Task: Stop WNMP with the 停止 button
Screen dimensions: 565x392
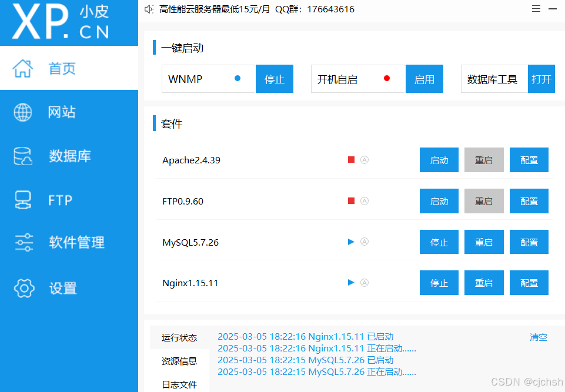Action: tap(274, 79)
